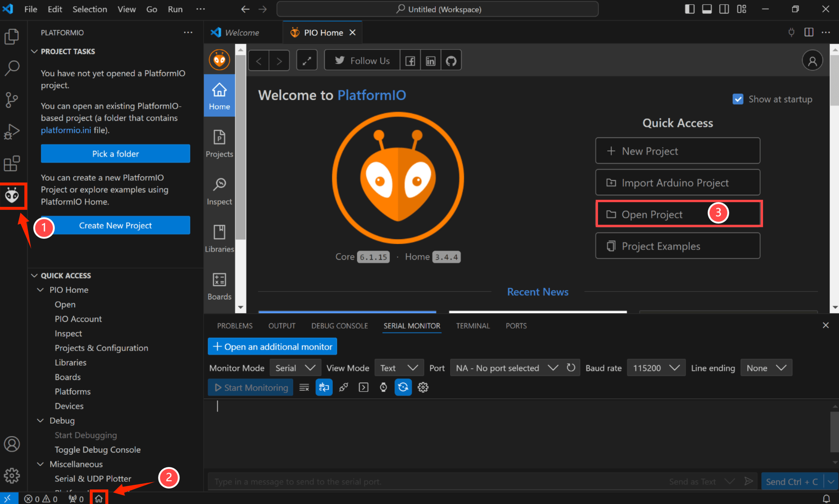The image size is (839, 504).
Task: Switch to the TERMINAL panel tab
Action: point(473,326)
